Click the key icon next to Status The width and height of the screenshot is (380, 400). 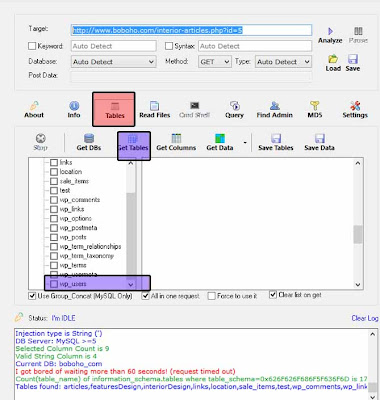[19, 317]
